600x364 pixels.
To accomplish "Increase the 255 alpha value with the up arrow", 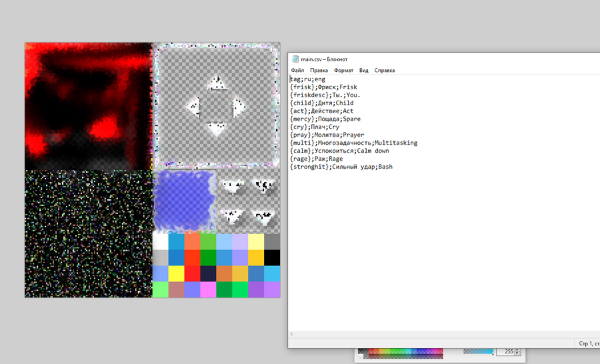I will click(x=517, y=350).
